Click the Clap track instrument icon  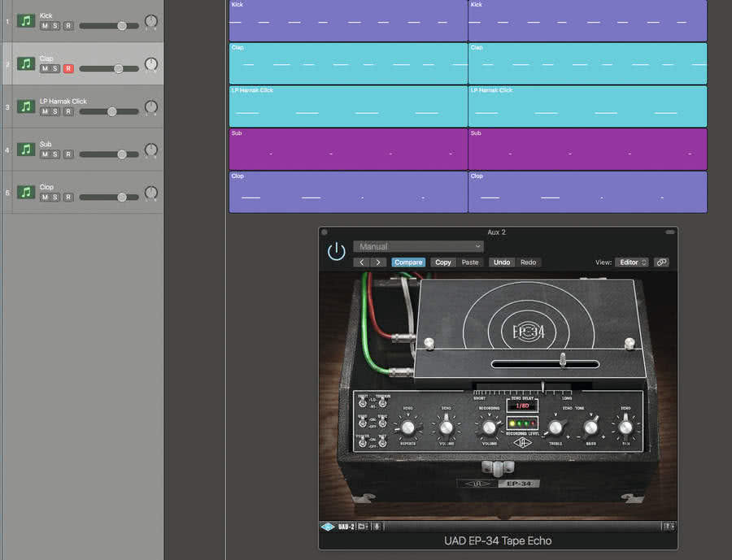(x=26, y=64)
